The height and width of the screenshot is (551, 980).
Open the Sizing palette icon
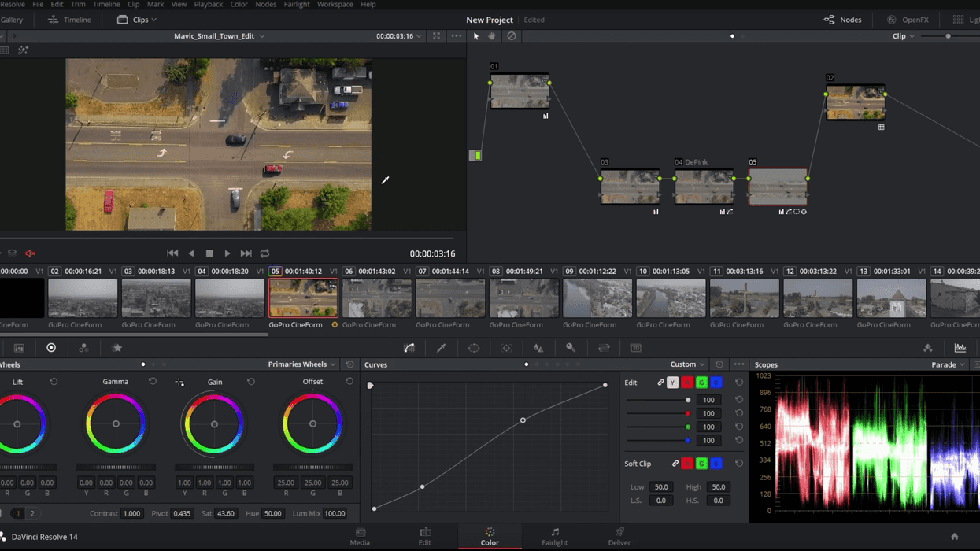[x=604, y=348]
